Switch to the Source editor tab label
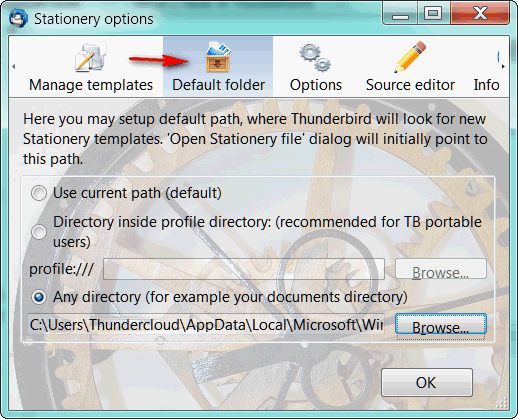This screenshot has height=419, width=518. (x=410, y=85)
